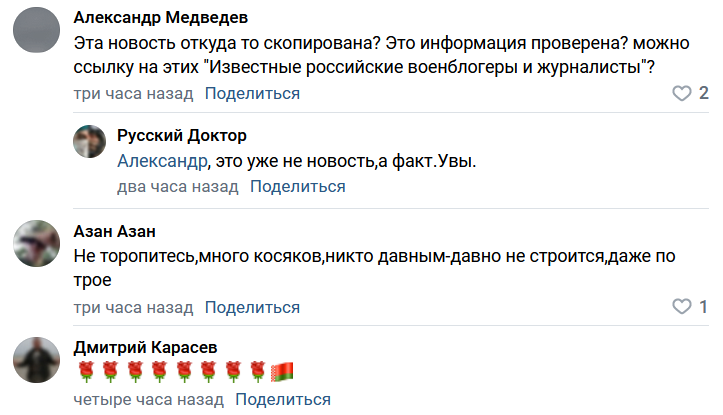This screenshot has height=415, width=723.
Task: Like Александр Медведев's comment with the heart
Action: pos(681,94)
